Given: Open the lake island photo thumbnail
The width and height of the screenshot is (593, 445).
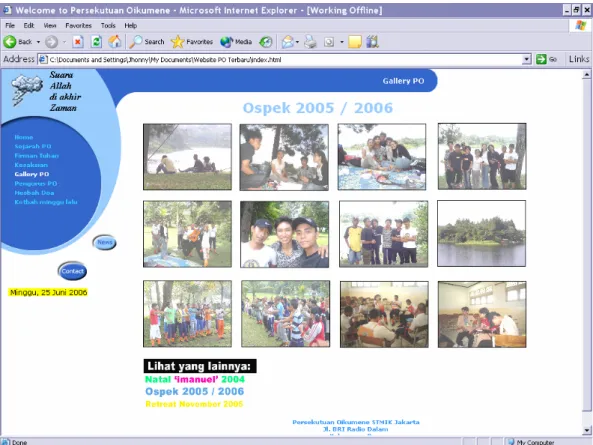Looking at the screenshot, I should pos(481,233).
